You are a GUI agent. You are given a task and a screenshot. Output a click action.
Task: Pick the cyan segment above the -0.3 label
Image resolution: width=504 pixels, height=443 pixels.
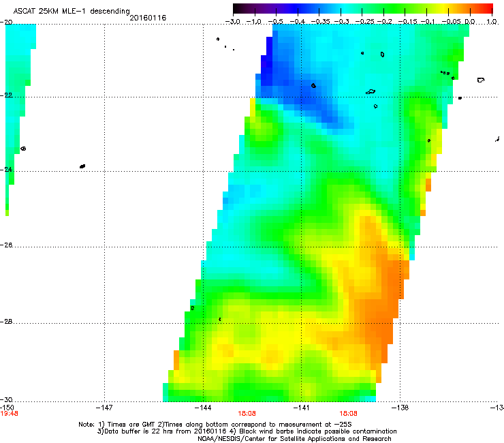pyautogui.click(x=341, y=8)
